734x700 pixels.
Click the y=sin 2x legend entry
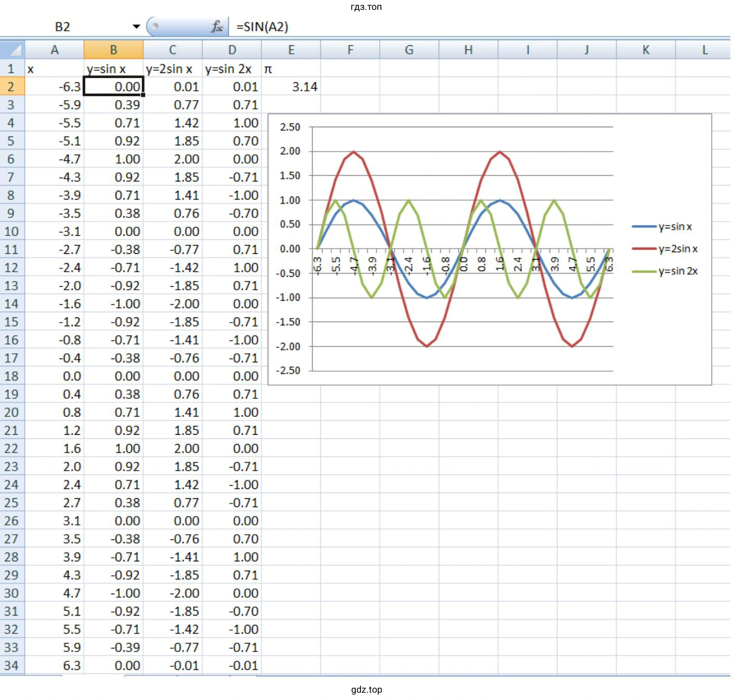(665, 271)
